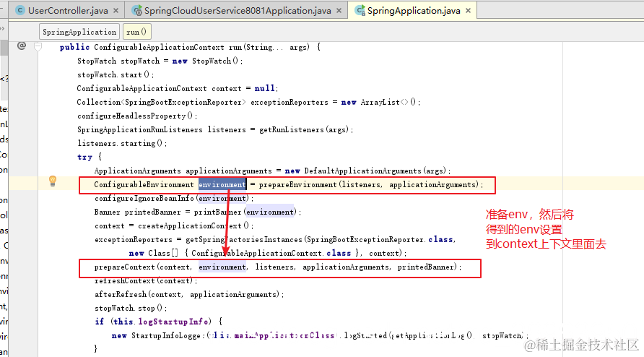Click highlighted 'environment' variable declaration
The height and width of the screenshot is (357, 644).
pos(222,185)
